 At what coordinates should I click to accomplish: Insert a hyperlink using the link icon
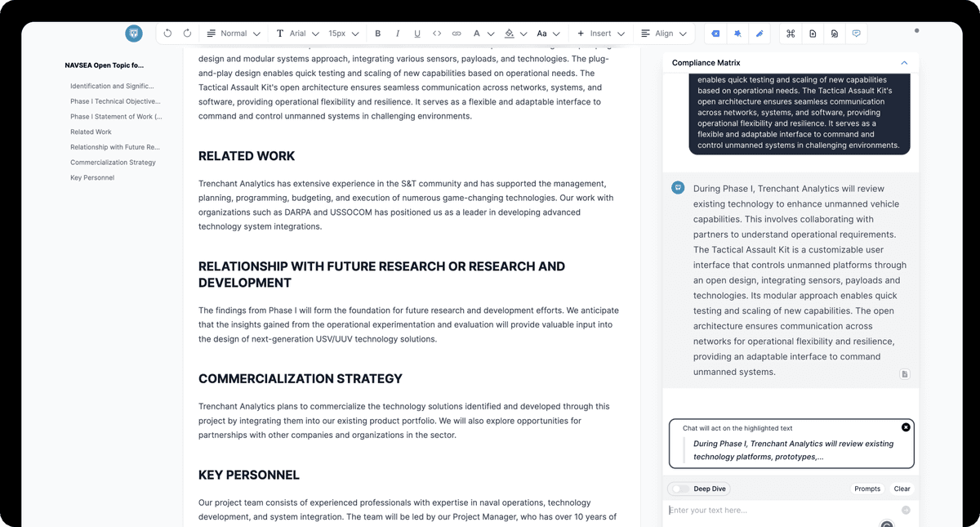(457, 33)
